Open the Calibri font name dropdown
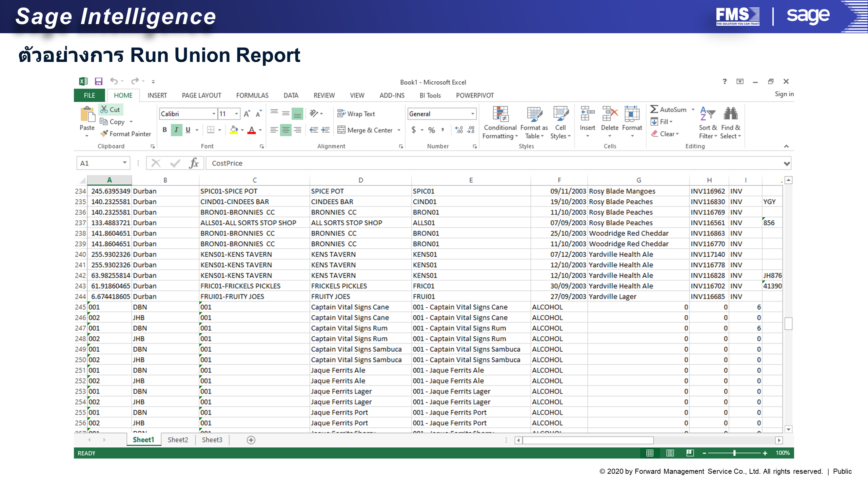The height and width of the screenshot is (488, 868). 214,114
